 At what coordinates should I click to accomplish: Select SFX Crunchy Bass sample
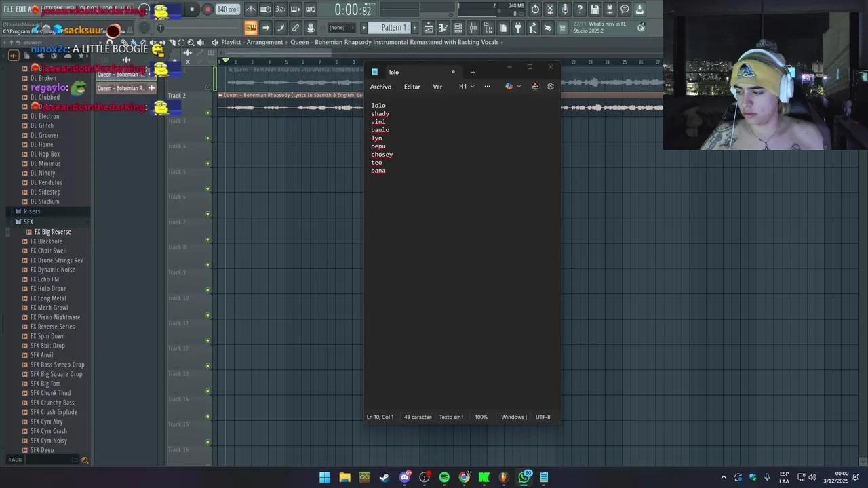(52, 403)
